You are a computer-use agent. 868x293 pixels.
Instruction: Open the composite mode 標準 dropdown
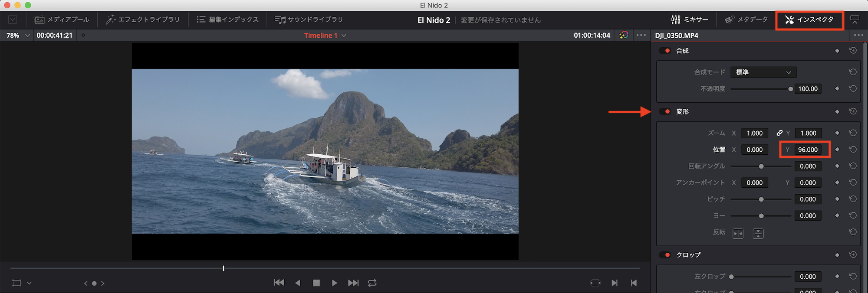click(x=763, y=72)
